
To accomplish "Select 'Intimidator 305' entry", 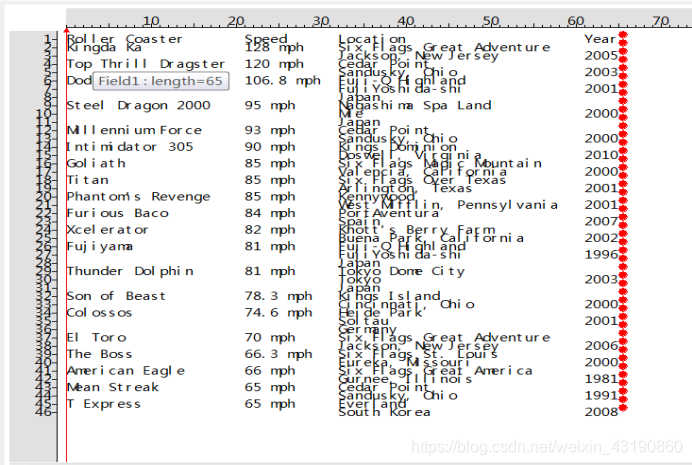I will (130, 147).
